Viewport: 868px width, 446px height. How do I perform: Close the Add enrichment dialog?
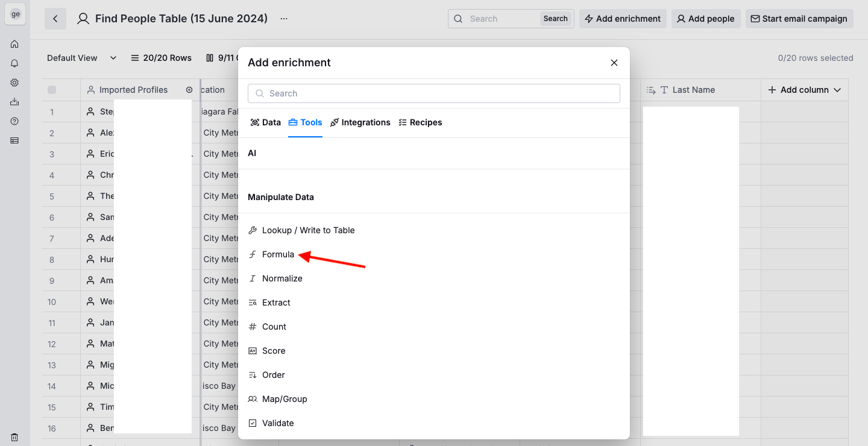pos(614,63)
